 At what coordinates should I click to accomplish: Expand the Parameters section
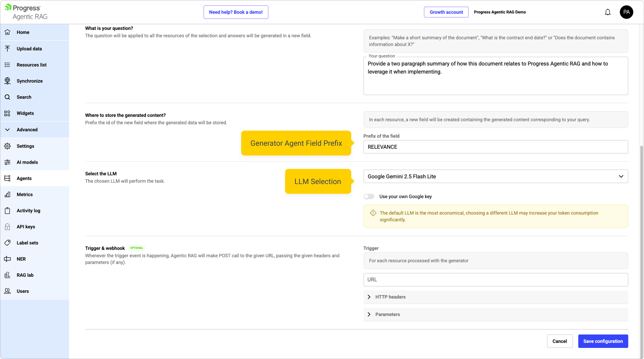387,314
